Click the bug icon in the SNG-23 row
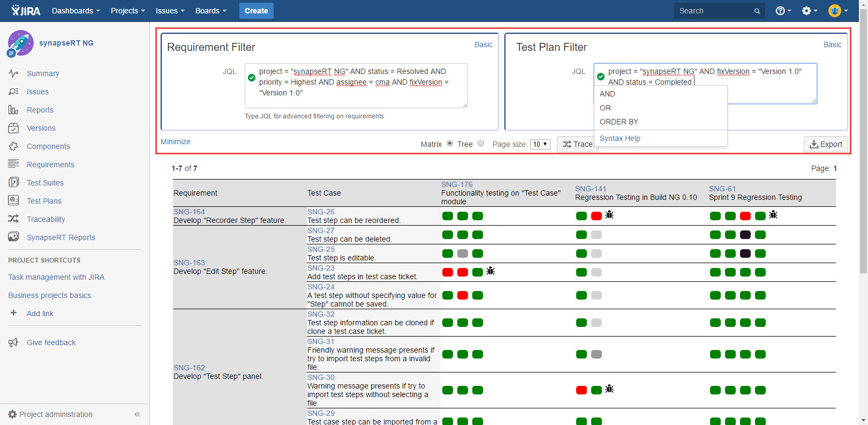This screenshot has height=425, width=868. click(x=490, y=271)
